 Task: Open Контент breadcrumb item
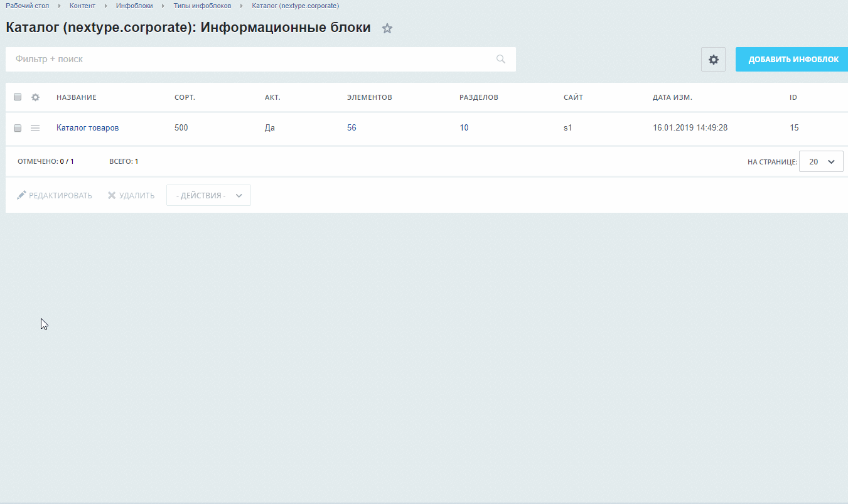click(x=82, y=6)
